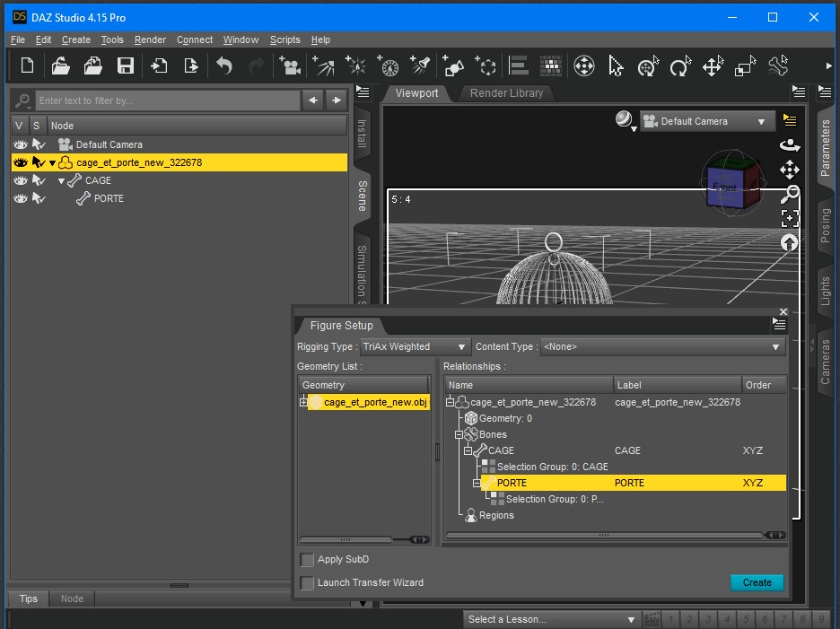Select the Scale tool icon

click(745, 66)
